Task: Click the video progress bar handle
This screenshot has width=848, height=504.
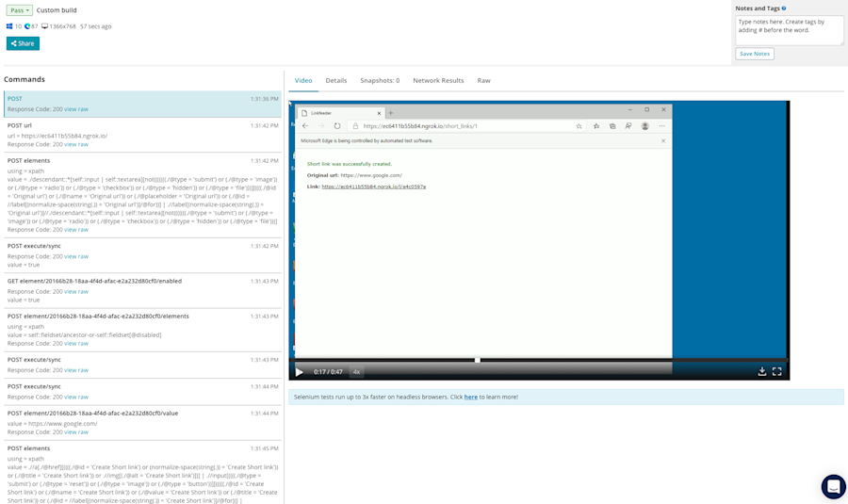Action: 477,360
